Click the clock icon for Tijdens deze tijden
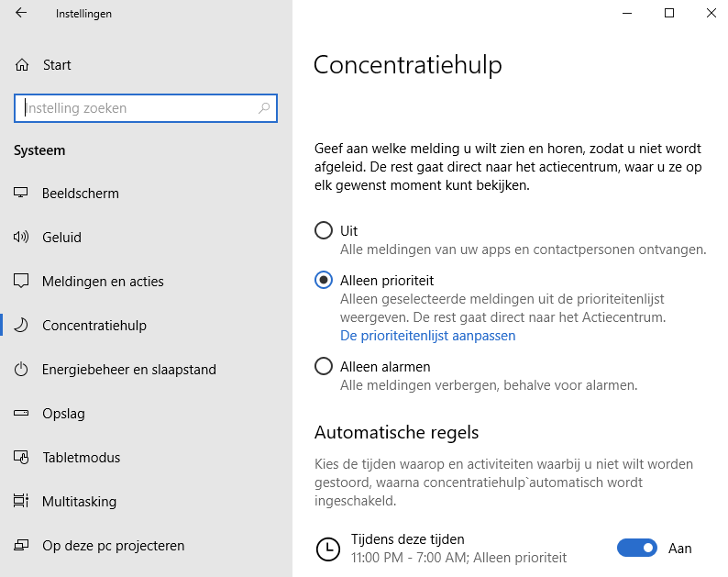Image resolution: width=728 pixels, height=577 pixels. 326,549
